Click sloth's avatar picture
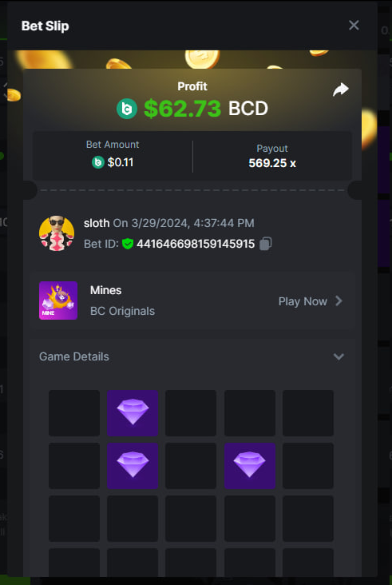 coord(57,233)
